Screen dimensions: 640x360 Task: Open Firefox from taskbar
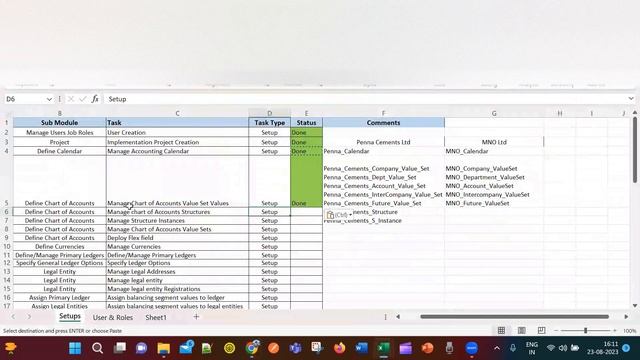pyautogui.click(x=339, y=348)
